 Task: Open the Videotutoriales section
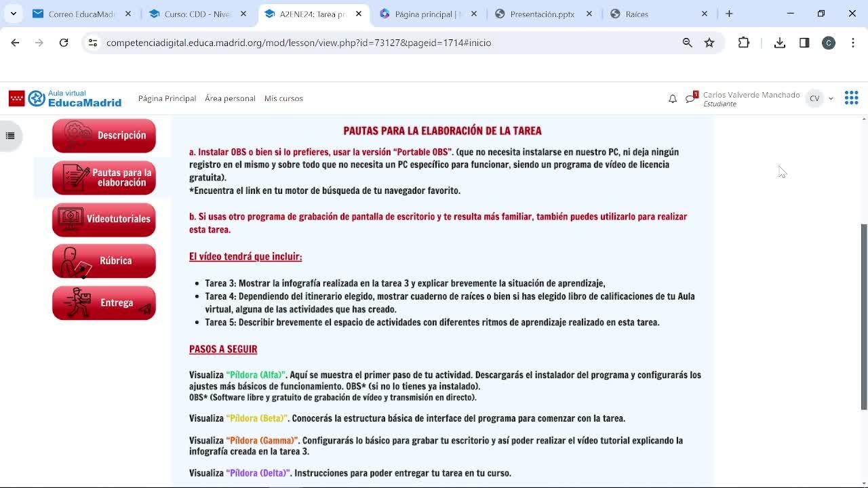click(x=104, y=220)
